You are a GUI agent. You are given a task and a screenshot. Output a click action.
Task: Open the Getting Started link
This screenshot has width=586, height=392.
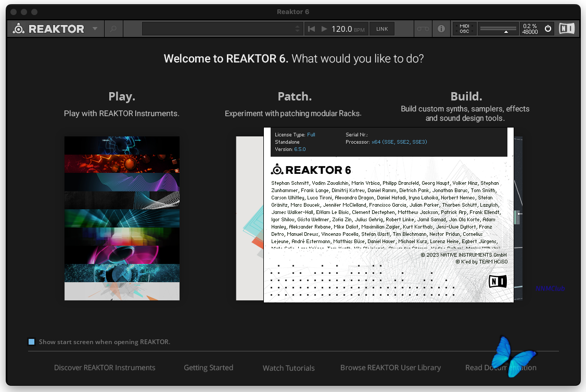coord(209,368)
